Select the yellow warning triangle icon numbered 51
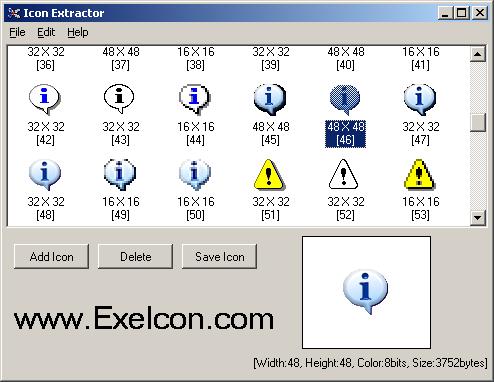This screenshot has height=382, width=494. click(270, 174)
